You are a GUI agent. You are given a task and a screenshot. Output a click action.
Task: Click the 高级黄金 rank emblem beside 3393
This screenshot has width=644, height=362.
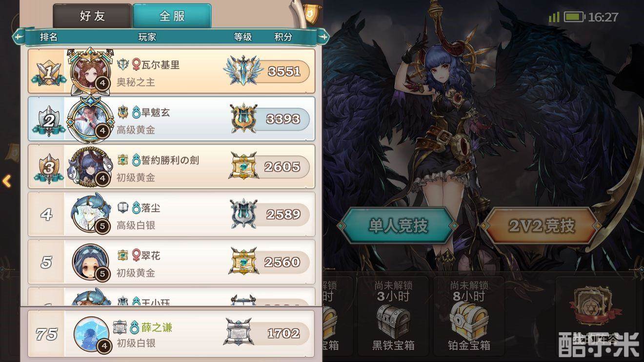[x=243, y=119]
